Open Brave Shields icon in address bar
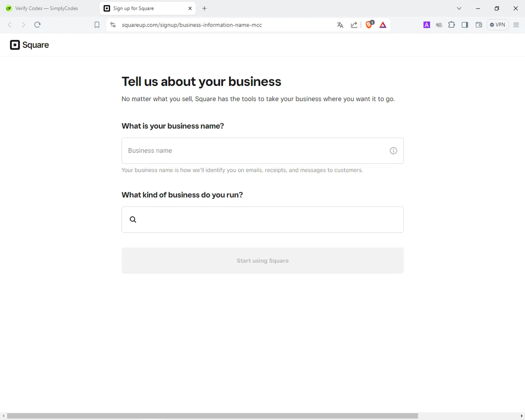The width and height of the screenshot is (525, 420). click(x=369, y=25)
